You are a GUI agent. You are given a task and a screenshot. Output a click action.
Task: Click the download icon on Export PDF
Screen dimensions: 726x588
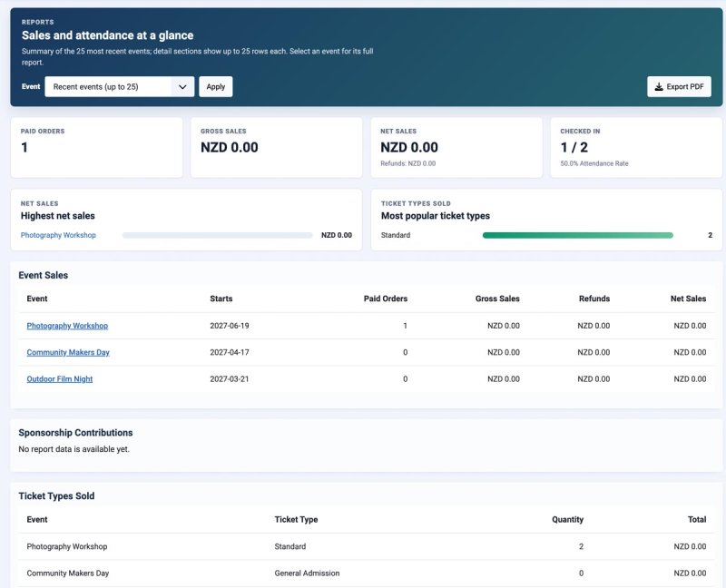pos(659,86)
